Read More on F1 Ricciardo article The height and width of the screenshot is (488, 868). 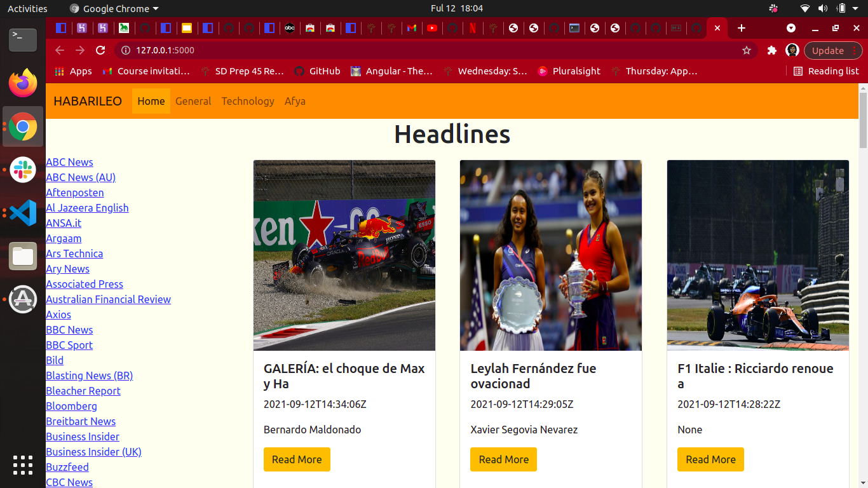coord(710,459)
